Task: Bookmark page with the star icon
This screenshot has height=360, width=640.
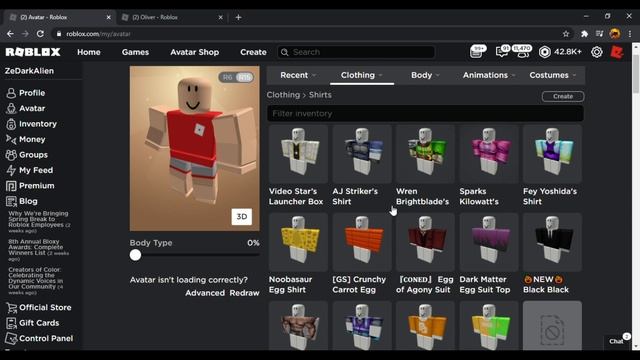Action: pos(566,34)
